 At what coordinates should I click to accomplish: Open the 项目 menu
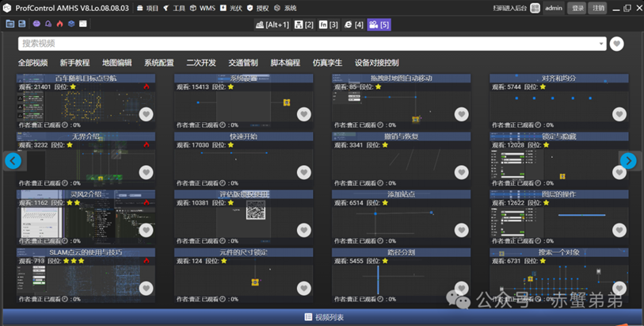click(x=148, y=8)
